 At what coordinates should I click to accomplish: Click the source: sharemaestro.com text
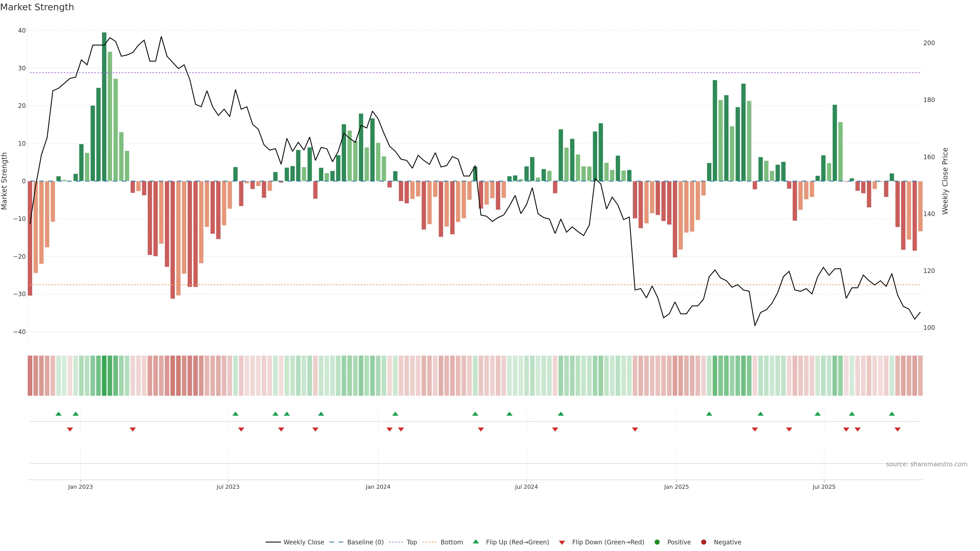coord(926,464)
